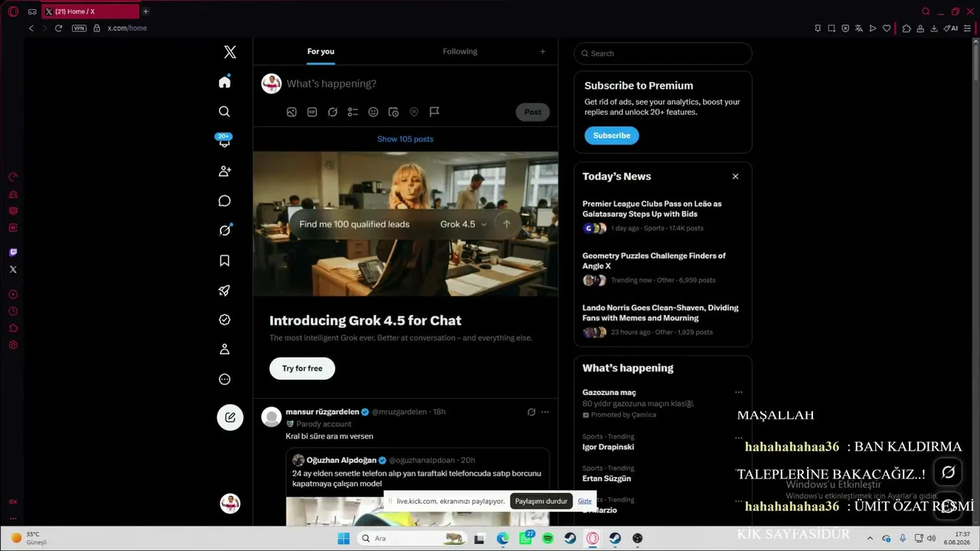This screenshot has height=551, width=980.
Task: Show 105 new posts
Action: [405, 139]
